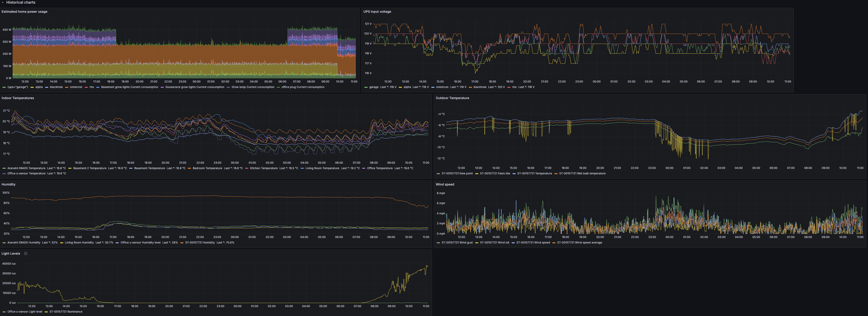Image resolution: width=868 pixels, height=316 pixels.
Task: Toggle ST-00157721 Wind gust legend series
Action: (x=457, y=243)
